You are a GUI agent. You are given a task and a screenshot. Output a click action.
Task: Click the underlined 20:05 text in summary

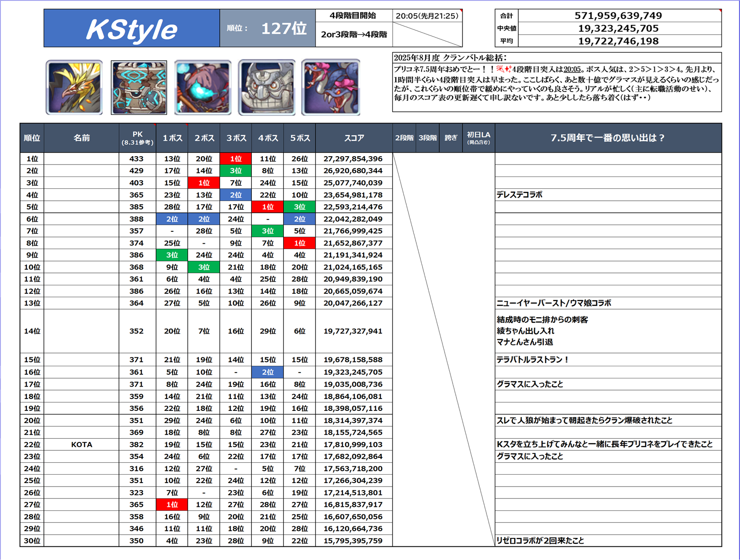(572, 69)
